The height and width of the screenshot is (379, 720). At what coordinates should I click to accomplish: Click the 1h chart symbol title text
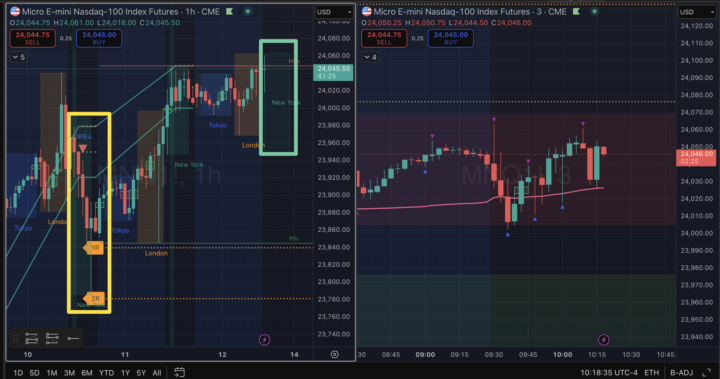(x=120, y=11)
